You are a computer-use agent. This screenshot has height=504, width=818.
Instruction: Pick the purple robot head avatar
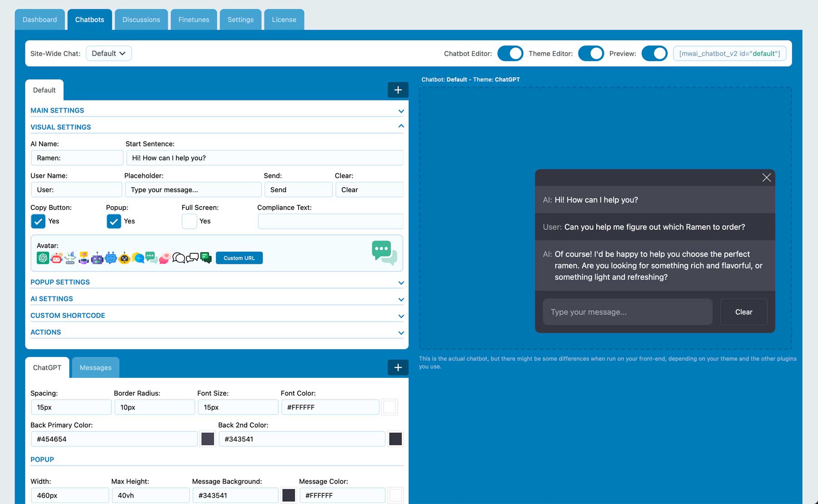coord(97,258)
